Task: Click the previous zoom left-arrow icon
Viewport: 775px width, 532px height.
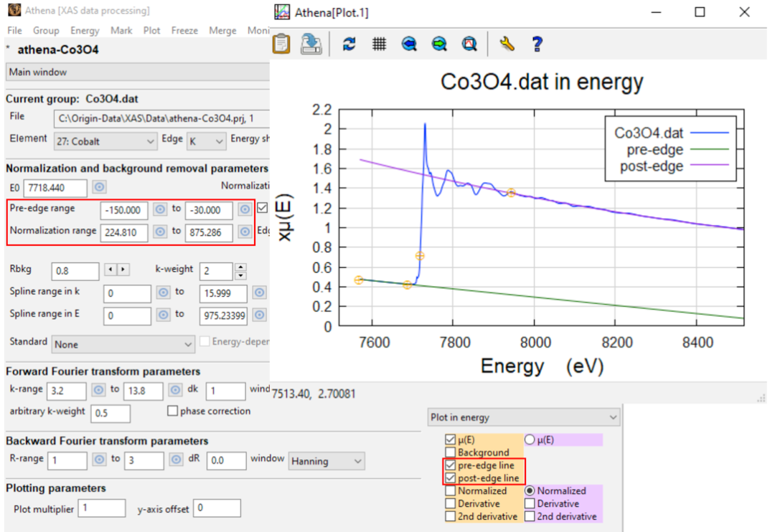Action: click(x=409, y=44)
